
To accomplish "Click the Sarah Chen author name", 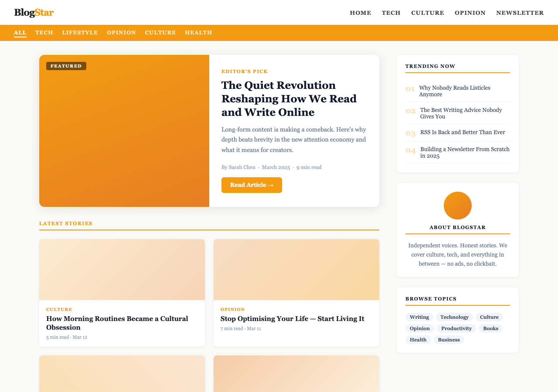I will [x=242, y=167].
